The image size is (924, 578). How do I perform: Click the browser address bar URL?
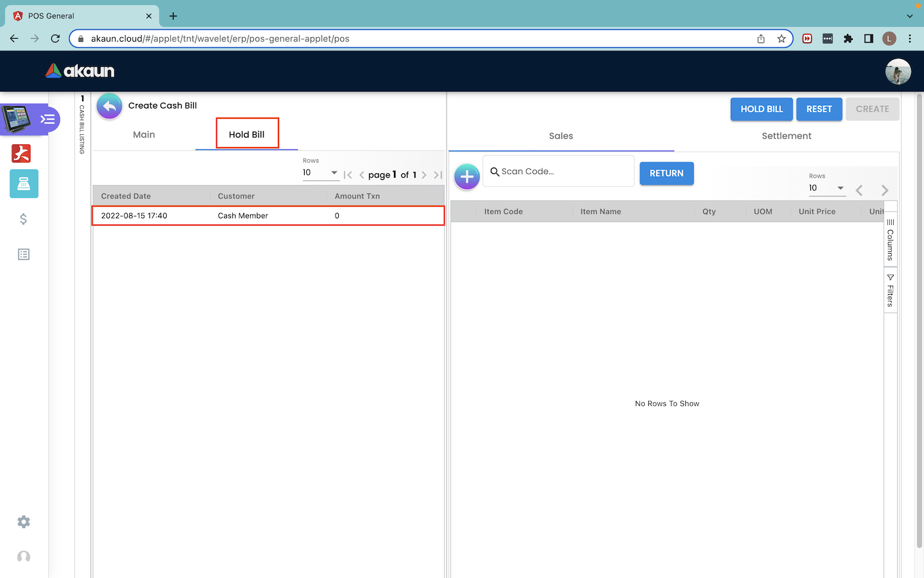[x=220, y=39]
